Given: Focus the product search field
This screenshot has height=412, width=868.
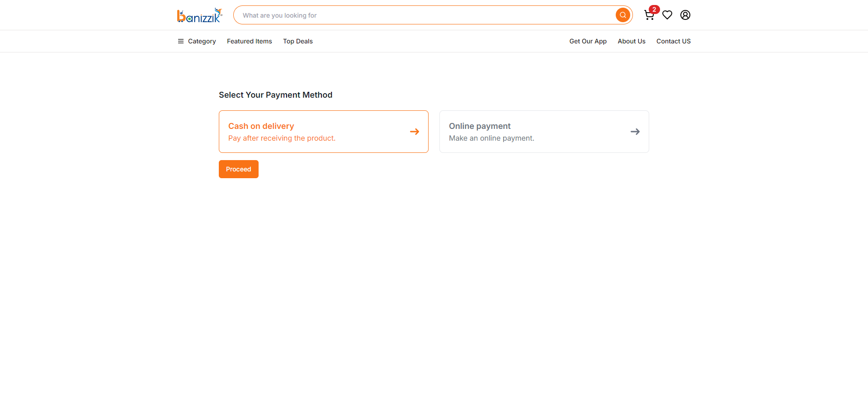Looking at the screenshot, I should coord(425,15).
